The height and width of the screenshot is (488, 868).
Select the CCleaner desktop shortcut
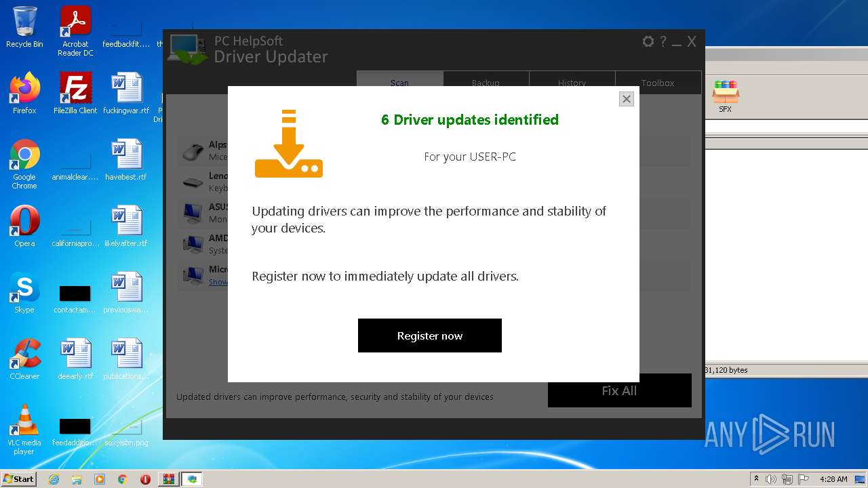[x=24, y=359]
